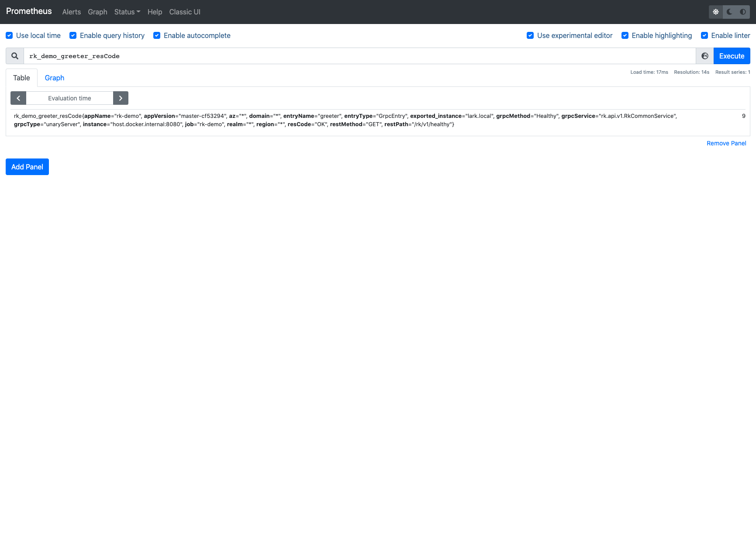Toggle Enable autocomplete checkbox
This screenshot has height=544, width=756.
pyautogui.click(x=157, y=35)
